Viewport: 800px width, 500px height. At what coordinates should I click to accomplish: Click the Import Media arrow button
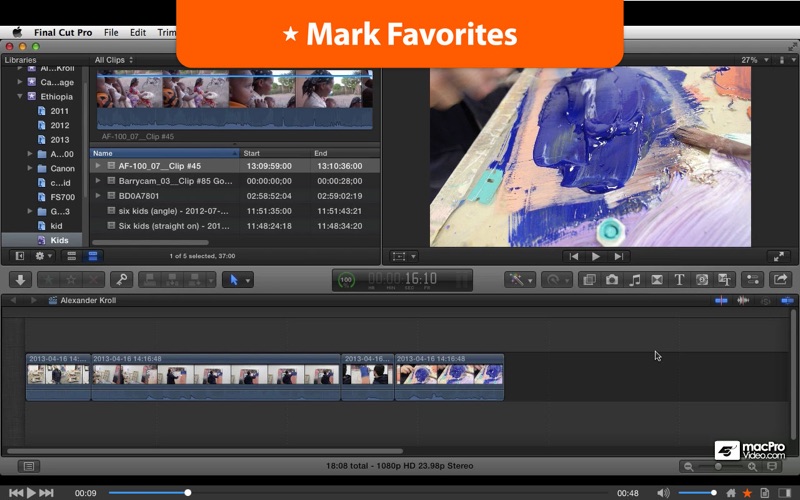(x=20, y=280)
